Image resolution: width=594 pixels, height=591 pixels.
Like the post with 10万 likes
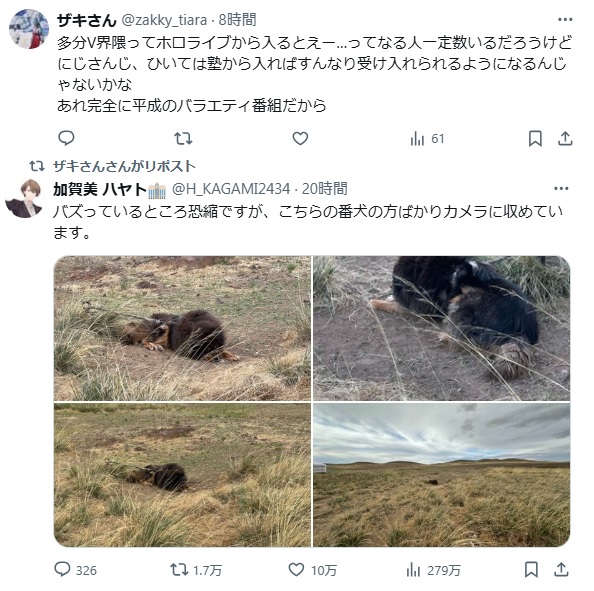click(313, 569)
